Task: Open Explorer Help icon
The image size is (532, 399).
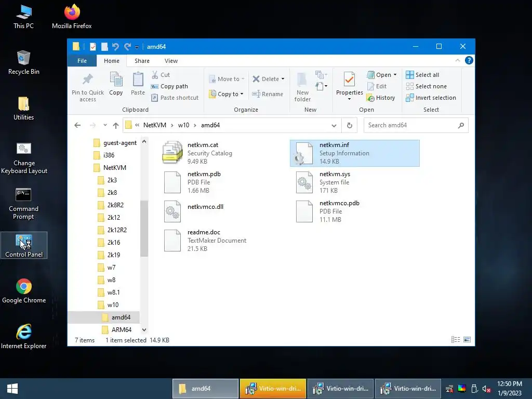Action: tap(469, 60)
